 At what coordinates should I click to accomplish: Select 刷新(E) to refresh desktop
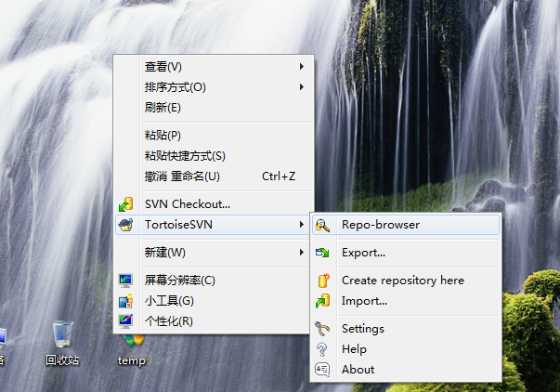pyautogui.click(x=214, y=107)
